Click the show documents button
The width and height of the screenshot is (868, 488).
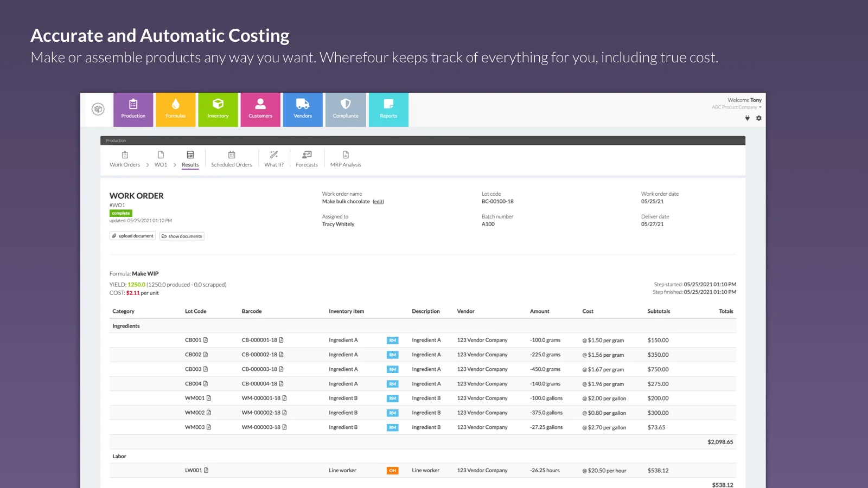[182, 236]
